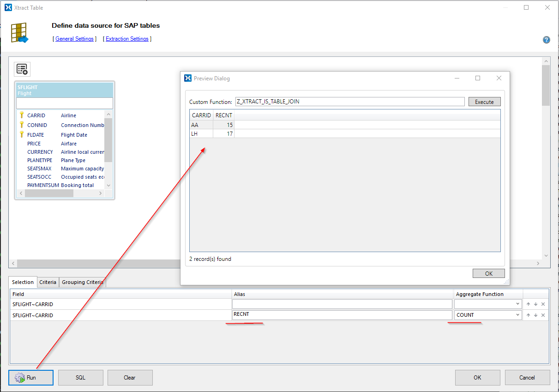Select the FLDATE key field row
The height and width of the screenshot is (392, 559).
coord(36,135)
